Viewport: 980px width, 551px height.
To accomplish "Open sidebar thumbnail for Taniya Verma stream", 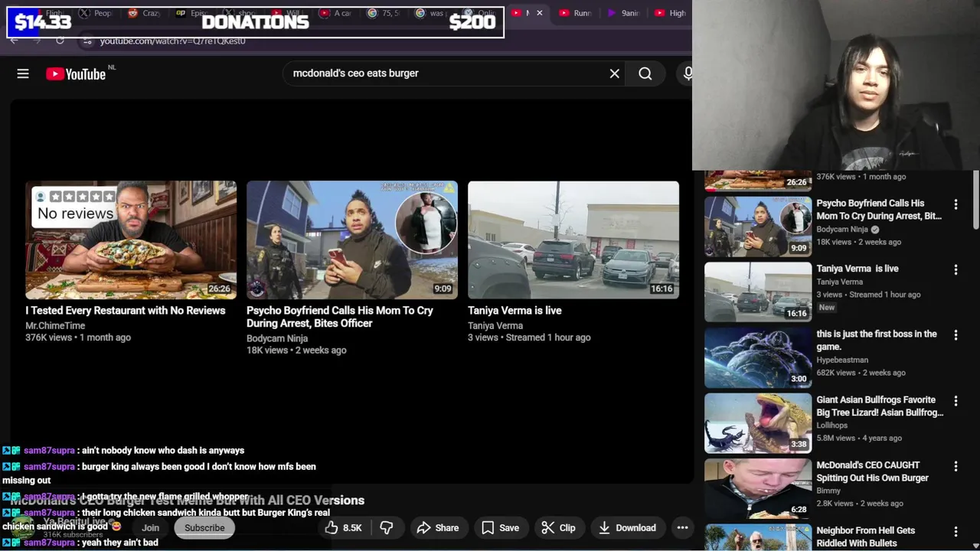I will pyautogui.click(x=758, y=292).
